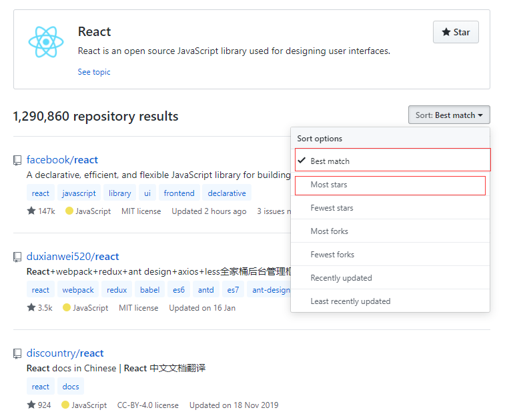This screenshot has height=420, width=507.
Task: Click react tag under duxianwei520/react
Action: 41,289
